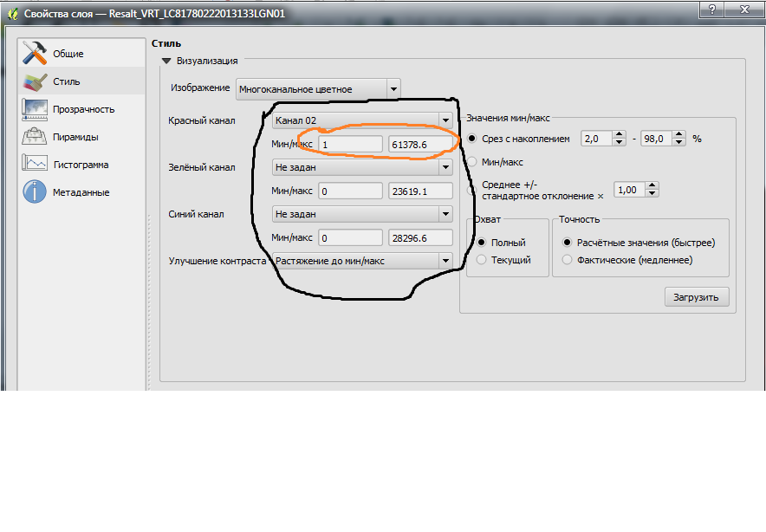Click the Гистограмма chart icon
The image size is (766, 532).
34,164
